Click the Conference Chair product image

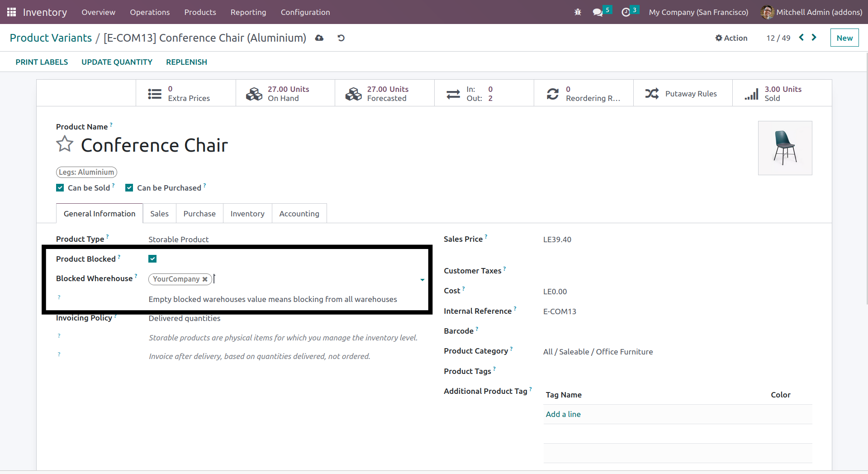785,148
